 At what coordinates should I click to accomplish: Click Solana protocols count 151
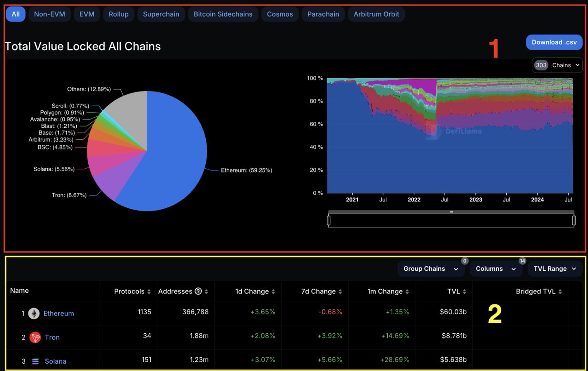(146, 360)
